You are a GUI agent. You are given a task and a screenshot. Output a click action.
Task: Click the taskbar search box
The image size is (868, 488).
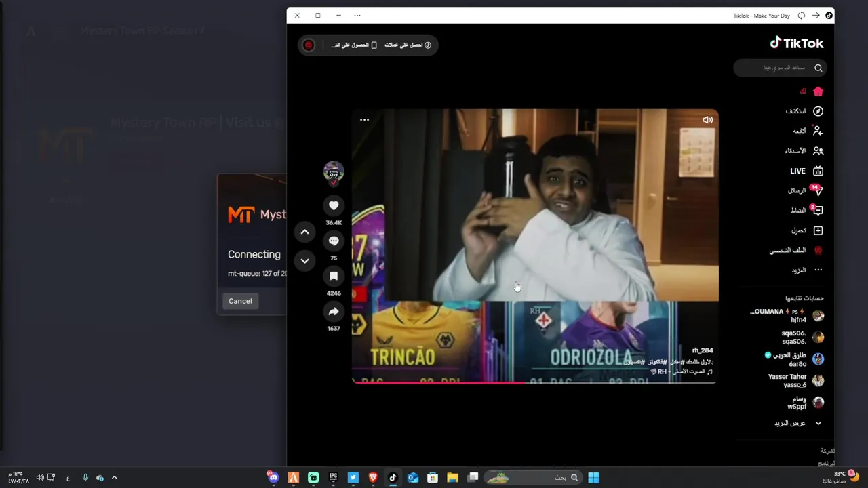coord(533,478)
